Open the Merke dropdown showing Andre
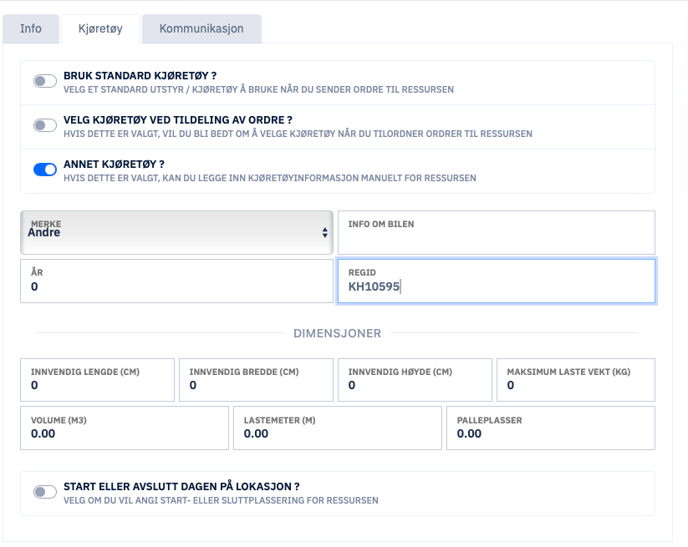This screenshot has width=688, height=547. click(177, 232)
